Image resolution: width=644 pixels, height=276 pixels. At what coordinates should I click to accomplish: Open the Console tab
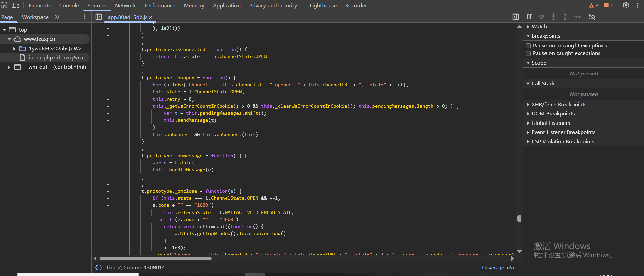pos(69,5)
